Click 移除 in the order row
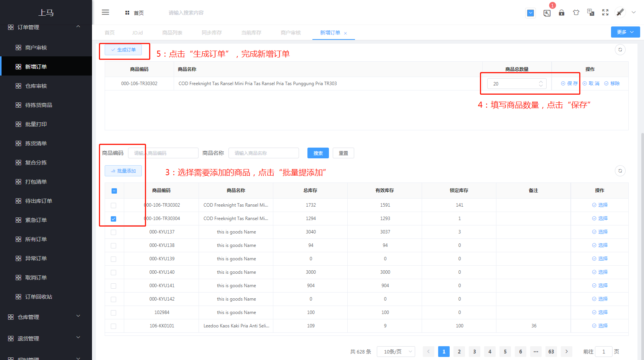 pyautogui.click(x=612, y=84)
